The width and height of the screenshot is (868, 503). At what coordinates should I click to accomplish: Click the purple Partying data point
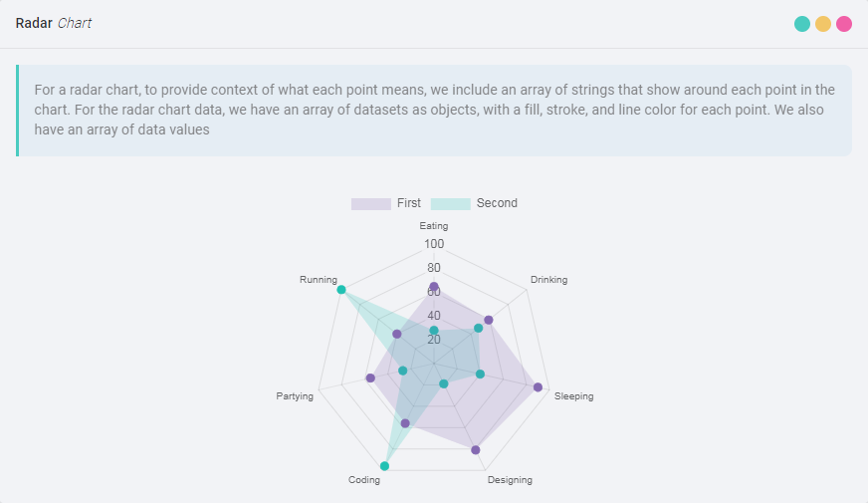[x=370, y=378]
